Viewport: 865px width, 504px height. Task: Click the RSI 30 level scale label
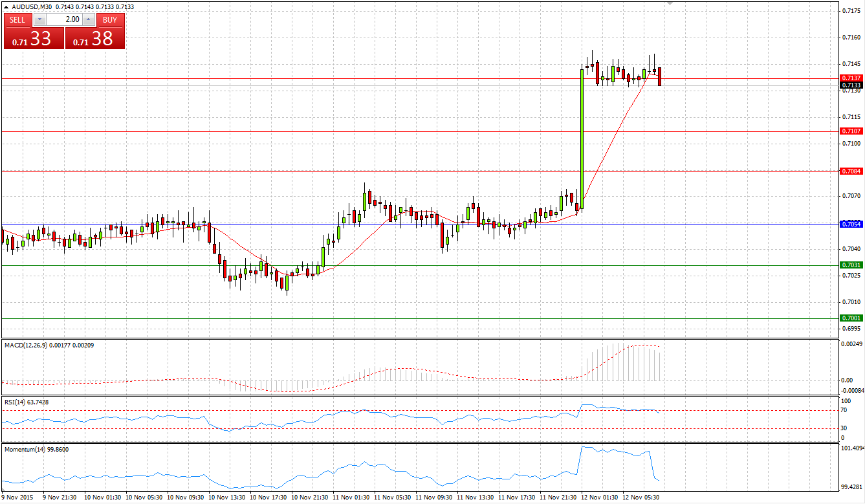click(x=844, y=428)
